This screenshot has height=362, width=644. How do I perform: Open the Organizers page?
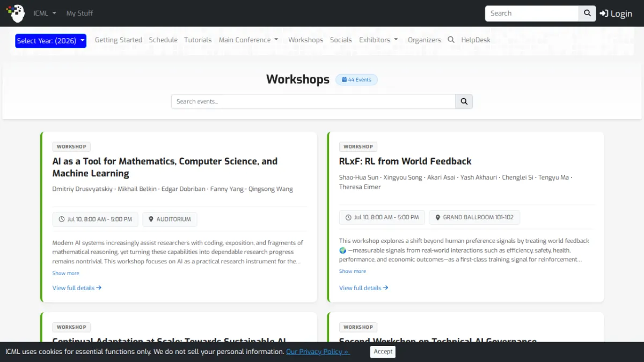coord(425,40)
